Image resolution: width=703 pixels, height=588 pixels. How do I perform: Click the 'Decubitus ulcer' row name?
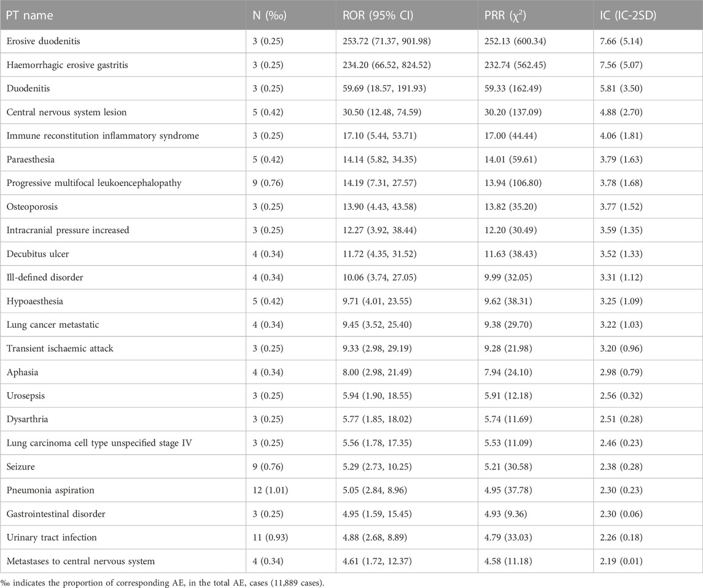point(37,254)
